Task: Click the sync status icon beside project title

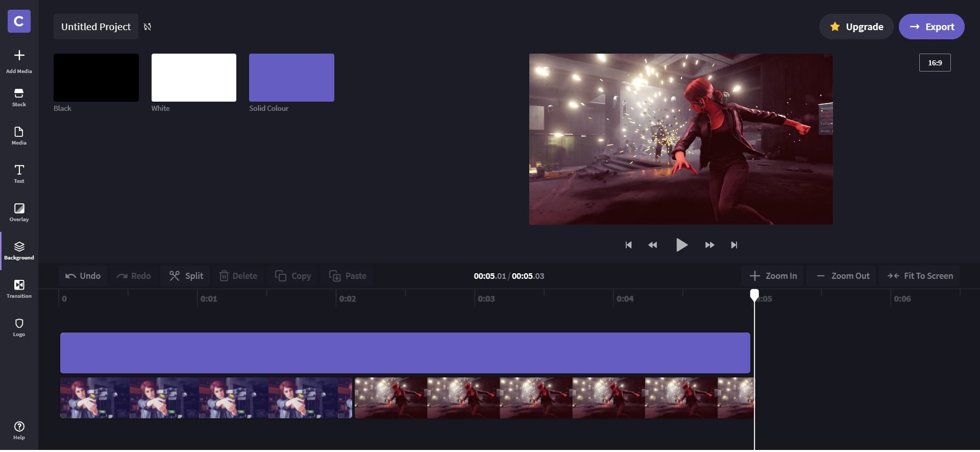Action: pyautogui.click(x=148, y=27)
